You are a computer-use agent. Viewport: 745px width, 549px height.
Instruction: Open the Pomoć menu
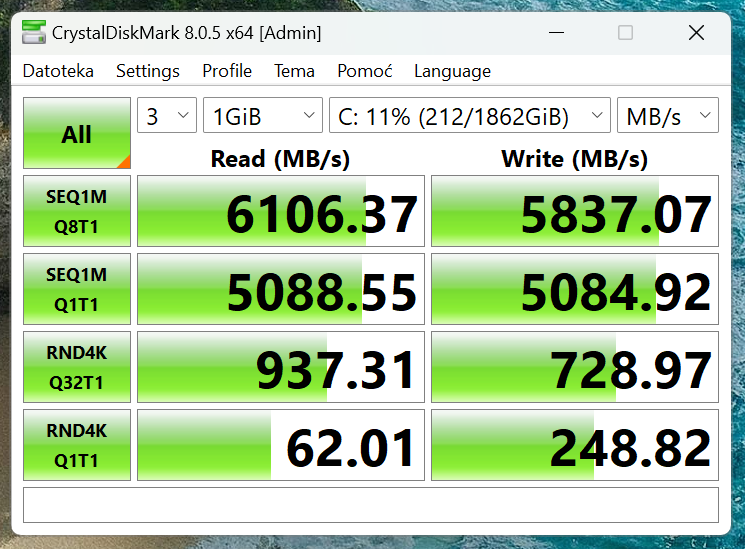click(x=365, y=71)
